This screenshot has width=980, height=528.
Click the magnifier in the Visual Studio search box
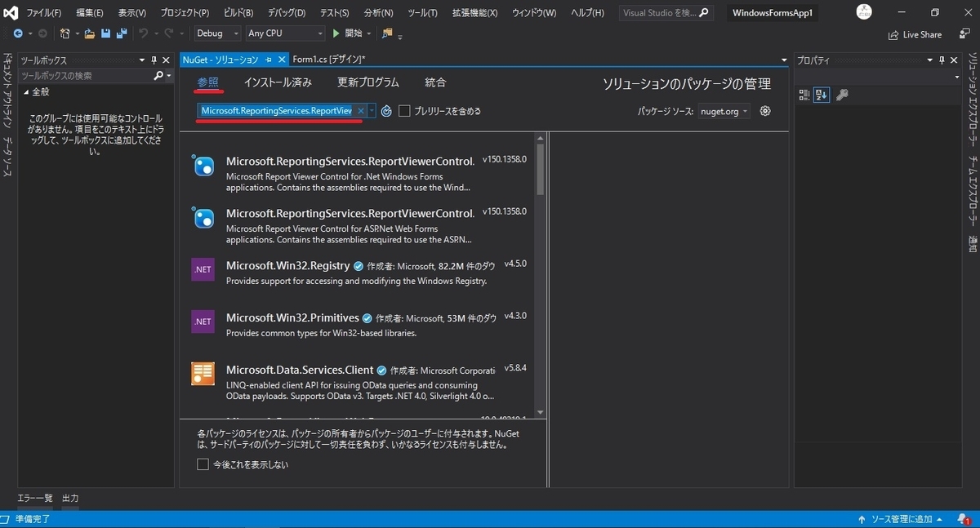(x=704, y=13)
